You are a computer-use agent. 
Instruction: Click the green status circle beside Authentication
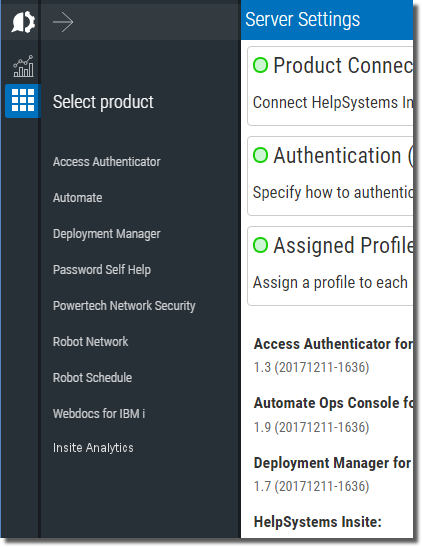[260, 155]
